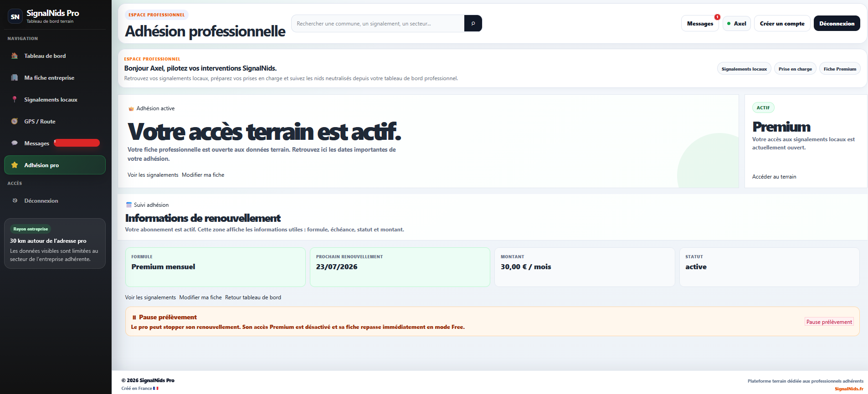This screenshot has width=868, height=394.
Task: Click the Ma fiche entreprise building icon
Action: 15,77
